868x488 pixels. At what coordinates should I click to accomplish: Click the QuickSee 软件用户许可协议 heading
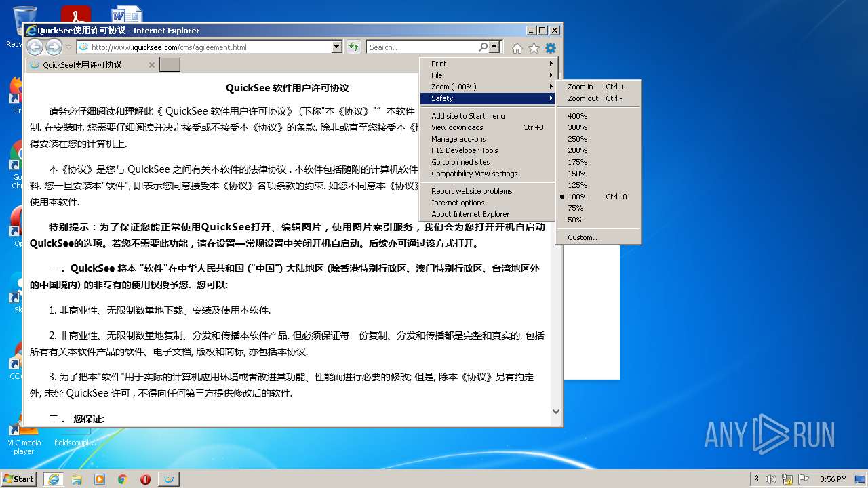point(287,88)
